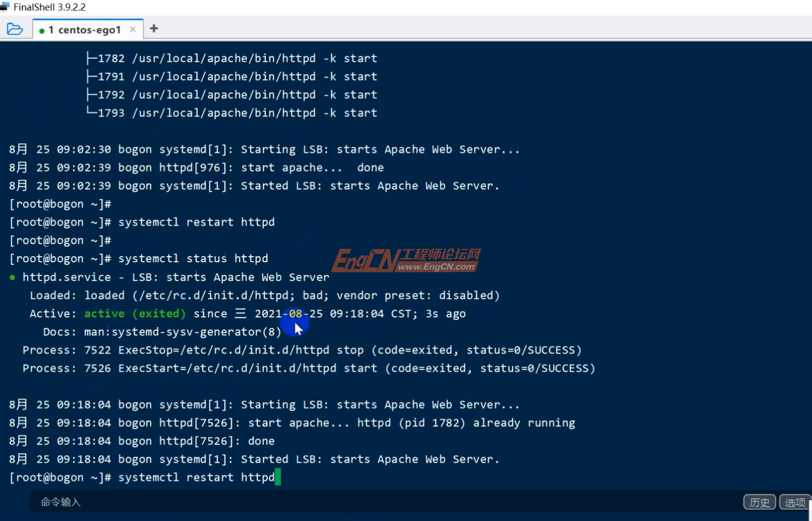Close the centos-ego1 tab

point(132,29)
